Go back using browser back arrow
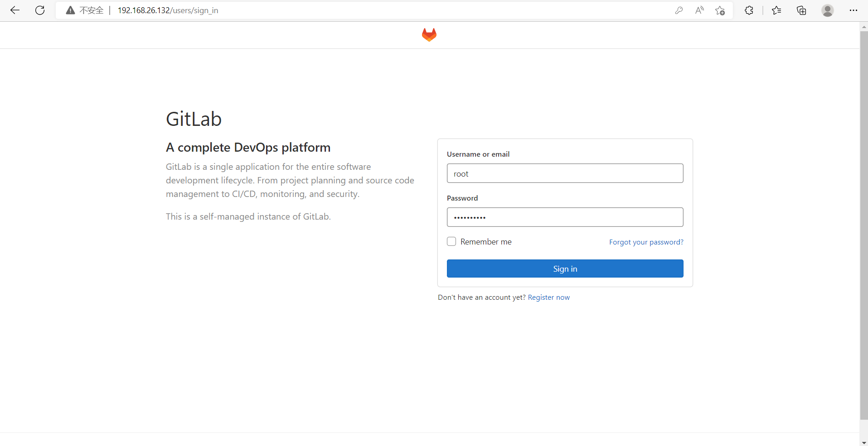 tap(15, 10)
